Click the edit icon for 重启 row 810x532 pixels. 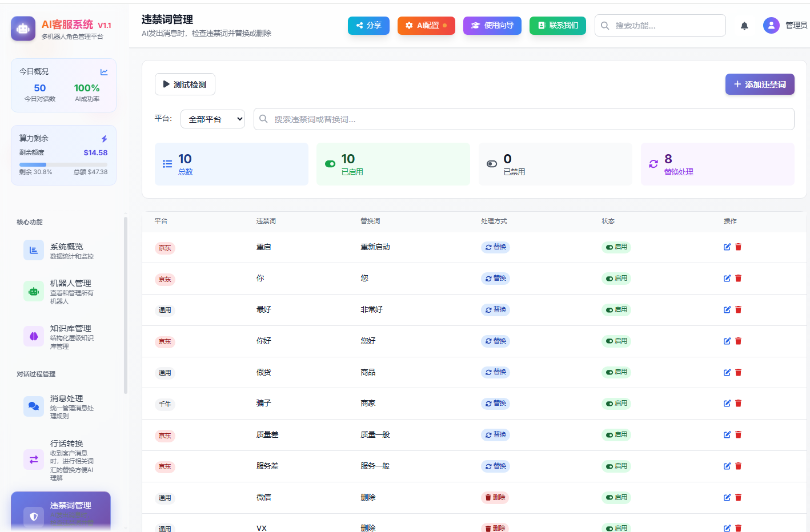coord(727,247)
